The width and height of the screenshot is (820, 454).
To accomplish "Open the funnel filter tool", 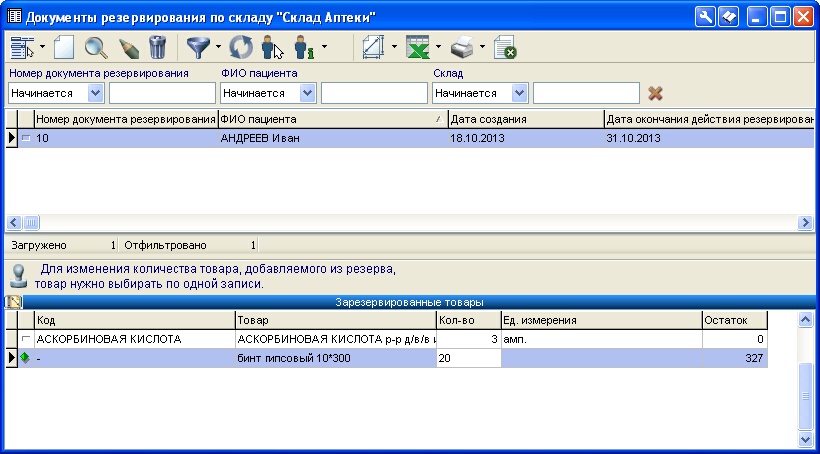I will coord(199,48).
